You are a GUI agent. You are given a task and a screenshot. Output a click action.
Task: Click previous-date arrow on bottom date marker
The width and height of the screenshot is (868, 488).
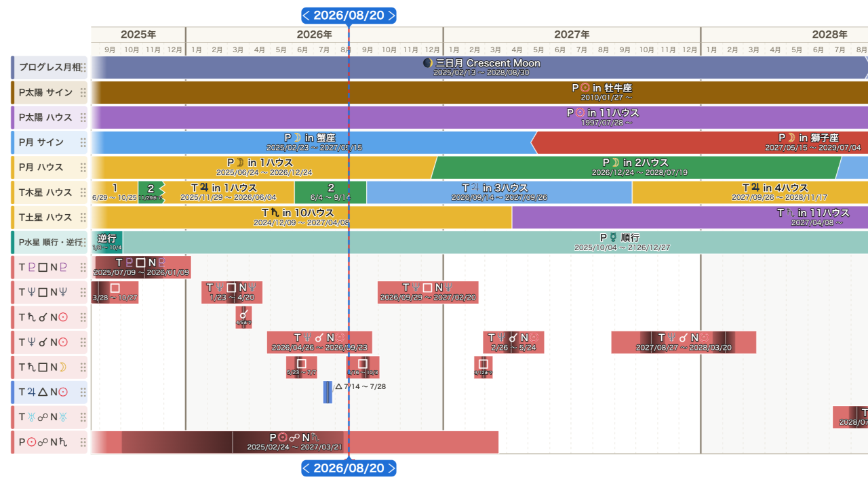pyautogui.click(x=307, y=468)
